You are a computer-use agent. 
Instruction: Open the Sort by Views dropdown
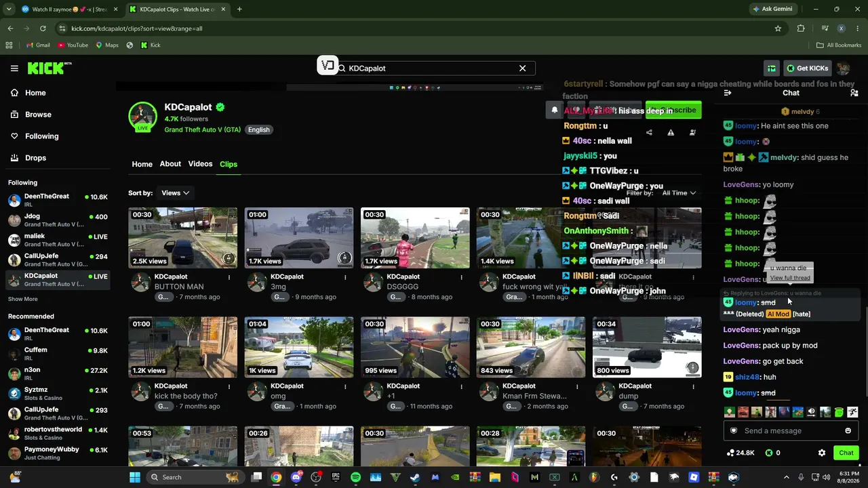coord(175,193)
